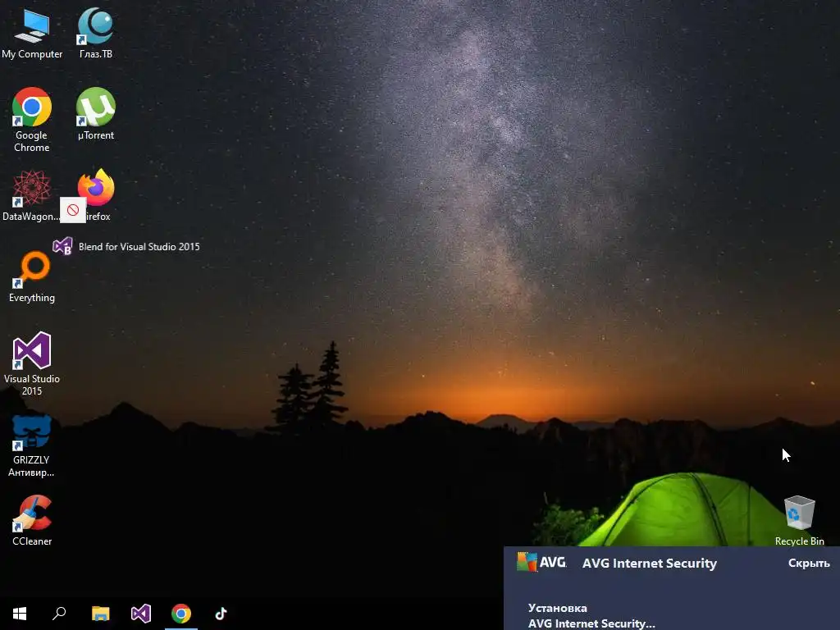Select the Firefox desktop shortcut
Screen dimensions: 840x630
point(96,195)
